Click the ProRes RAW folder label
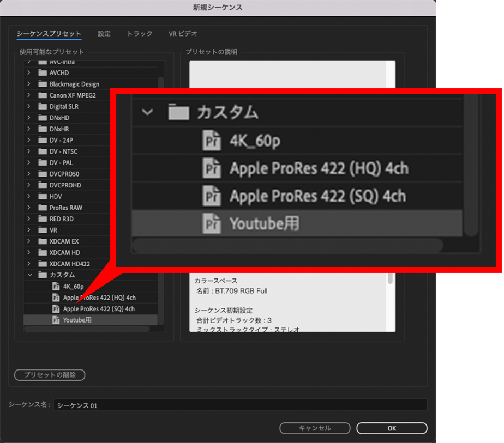The image size is (504, 443). click(x=66, y=208)
